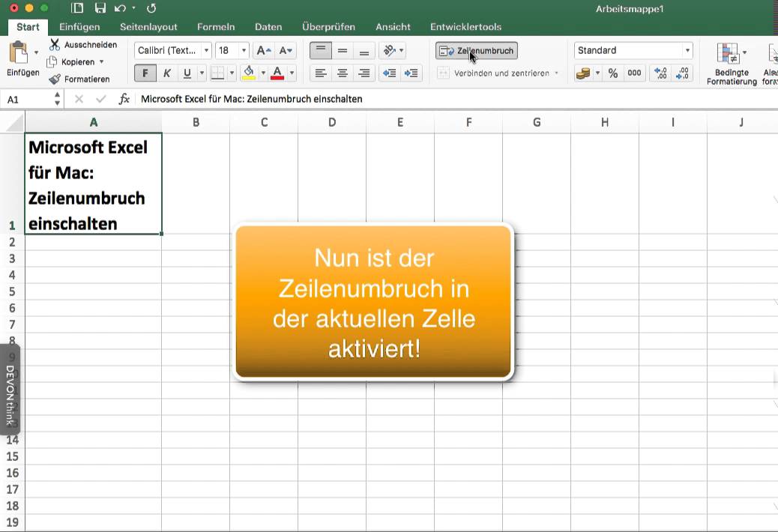The image size is (778, 532).
Task: Switch to Einfügen ribbon tab
Action: point(79,27)
